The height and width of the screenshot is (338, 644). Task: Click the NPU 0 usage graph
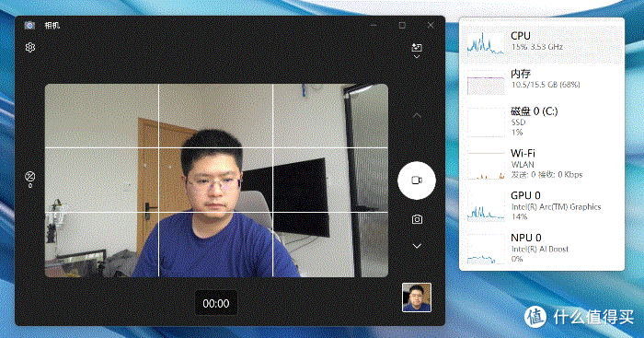486,249
